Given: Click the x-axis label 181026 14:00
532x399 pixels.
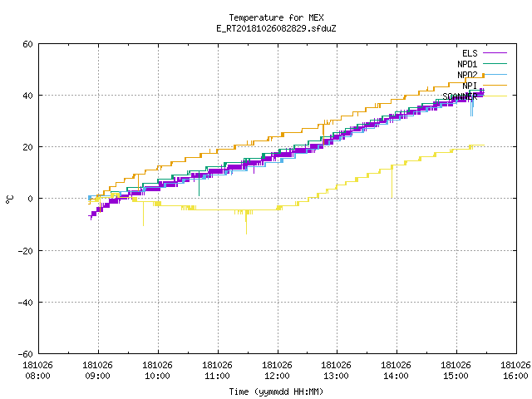Looking at the screenshot, I should point(397,371).
